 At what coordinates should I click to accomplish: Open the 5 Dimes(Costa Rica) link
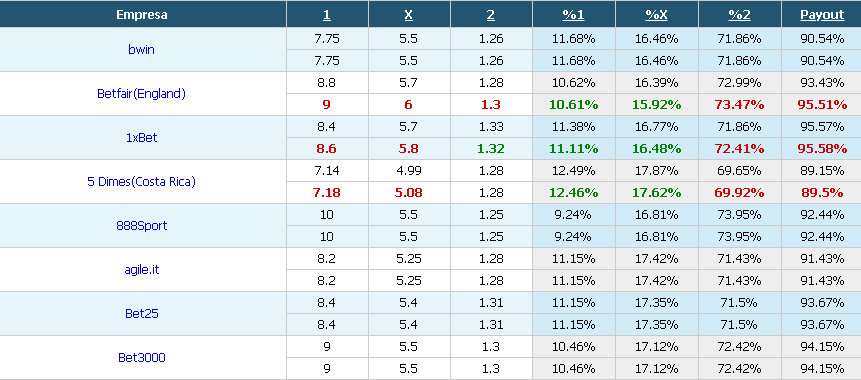point(141,181)
